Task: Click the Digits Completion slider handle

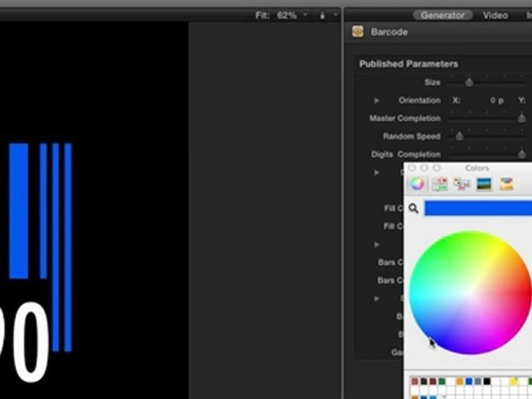Action: (522, 155)
